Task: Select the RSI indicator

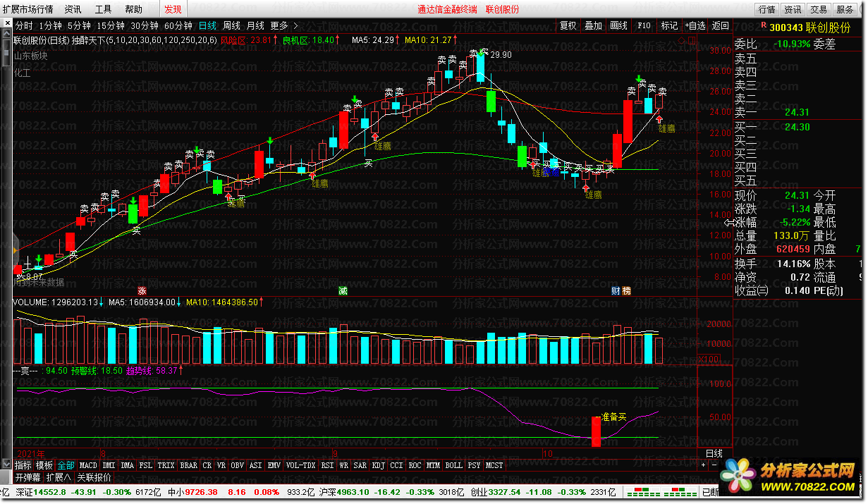Action: click(x=328, y=465)
